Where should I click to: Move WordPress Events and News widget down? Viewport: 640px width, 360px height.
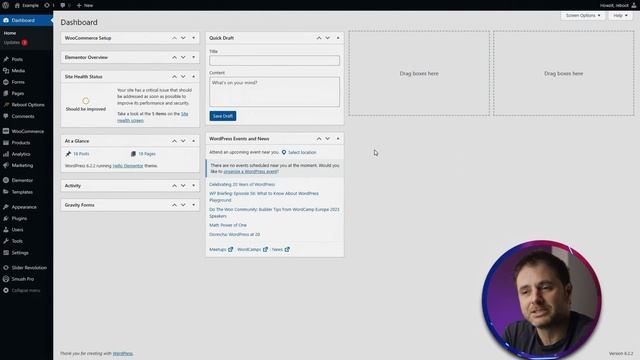(x=327, y=139)
